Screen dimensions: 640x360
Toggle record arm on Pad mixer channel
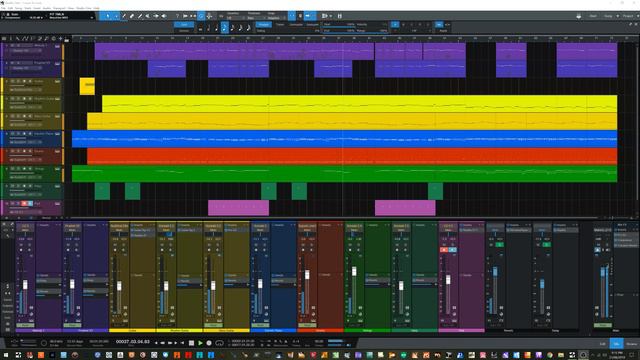tap(444, 249)
